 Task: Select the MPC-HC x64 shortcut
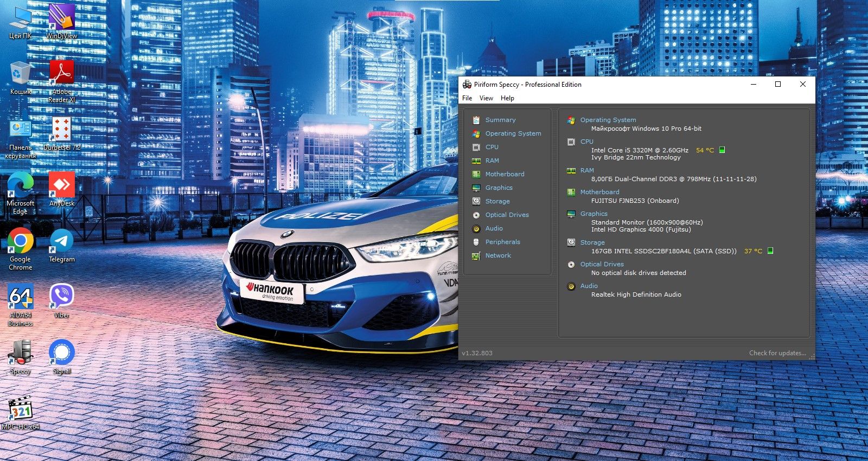point(21,413)
